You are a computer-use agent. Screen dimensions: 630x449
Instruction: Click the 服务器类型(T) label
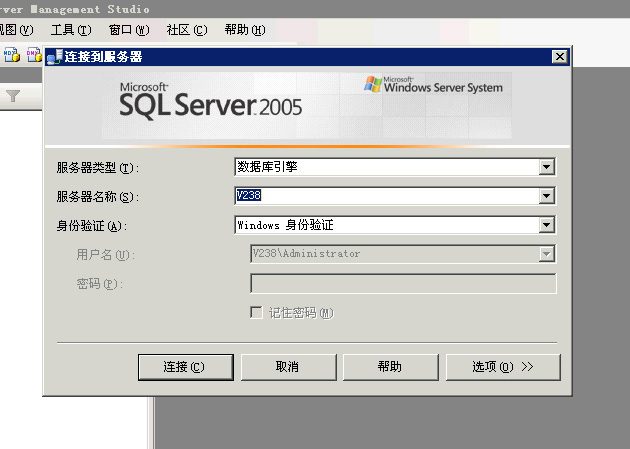(98, 167)
